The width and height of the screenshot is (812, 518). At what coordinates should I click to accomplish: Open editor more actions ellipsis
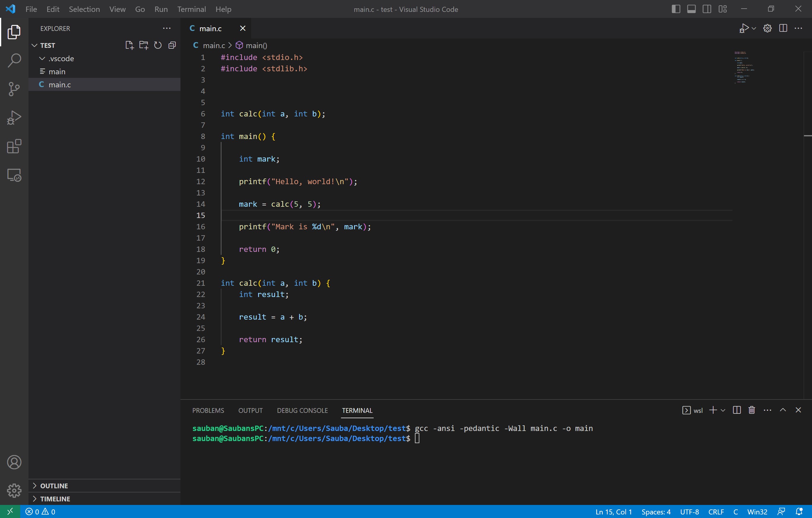798,28
